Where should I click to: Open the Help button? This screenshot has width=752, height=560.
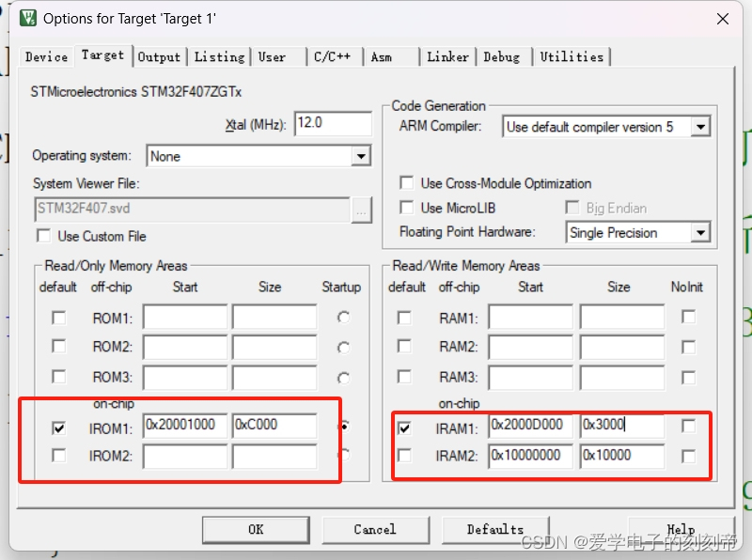681,530
